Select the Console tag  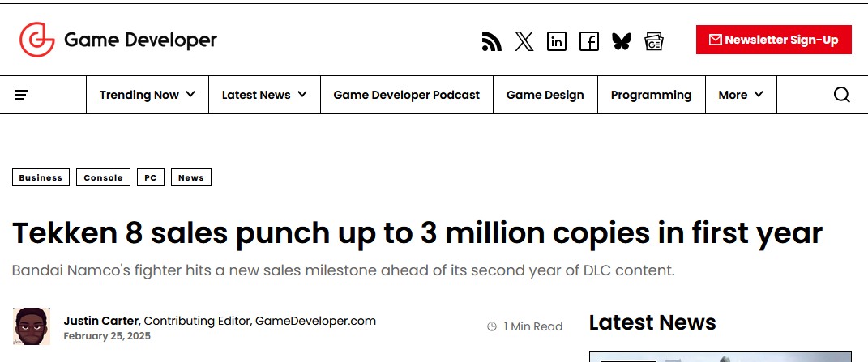[104, 177]
